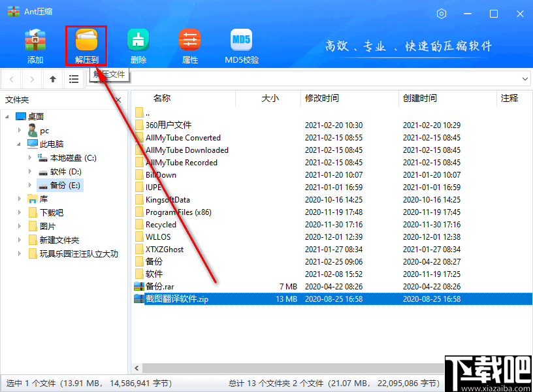Select the AllMyTube Converted folder
The width and height of the screenshot is (533, 392).
pos(332,138)
